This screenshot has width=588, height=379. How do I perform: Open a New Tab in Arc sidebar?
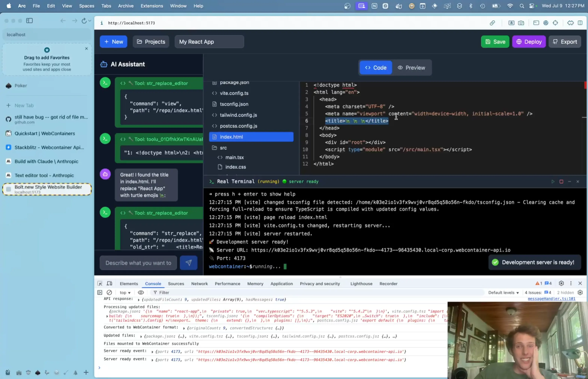pos(47,105)
